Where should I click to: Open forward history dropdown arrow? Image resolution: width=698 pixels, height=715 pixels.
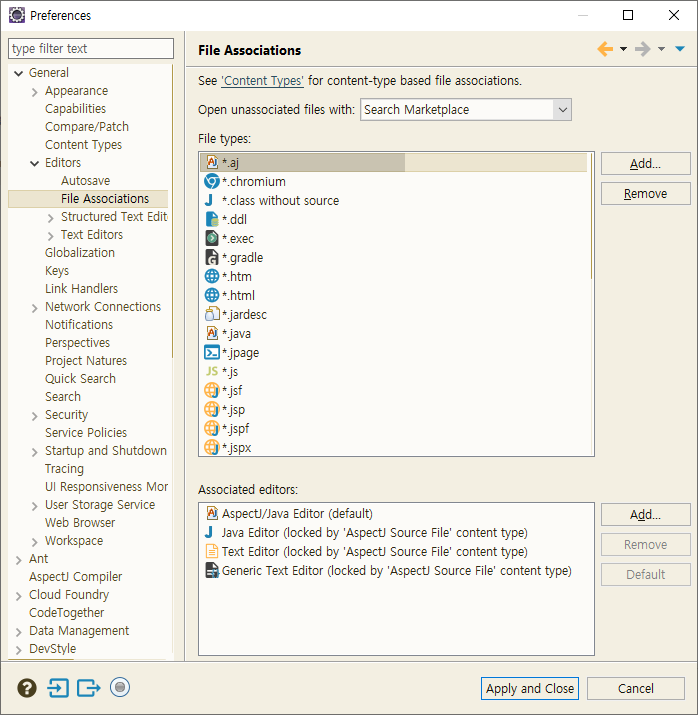[661, 49]
